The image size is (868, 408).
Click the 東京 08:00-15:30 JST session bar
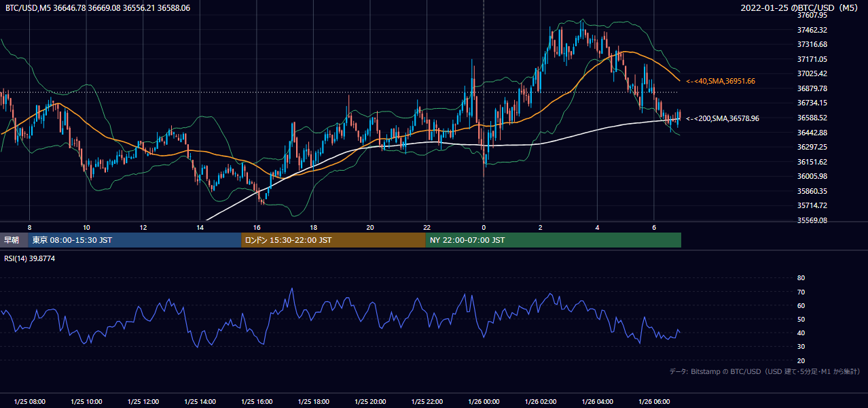click(x=134, y=240)
